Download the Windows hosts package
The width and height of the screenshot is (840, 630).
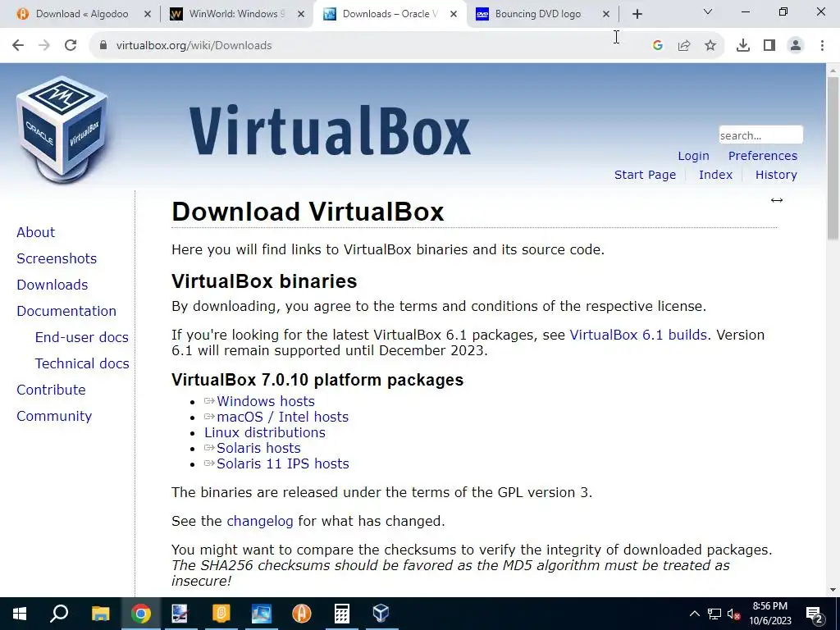click(265, 401)
